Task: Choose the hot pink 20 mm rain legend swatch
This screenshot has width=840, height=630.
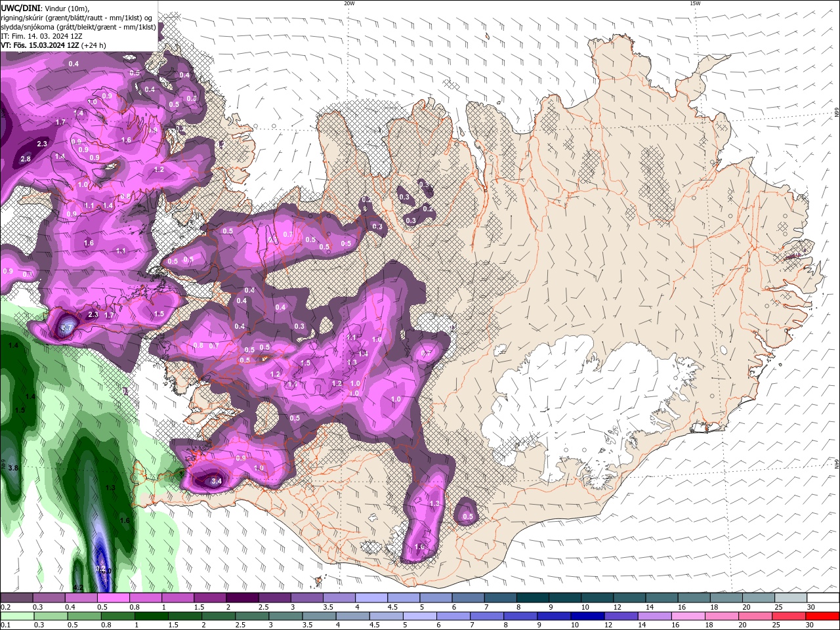Action: [x=756, y=616]
